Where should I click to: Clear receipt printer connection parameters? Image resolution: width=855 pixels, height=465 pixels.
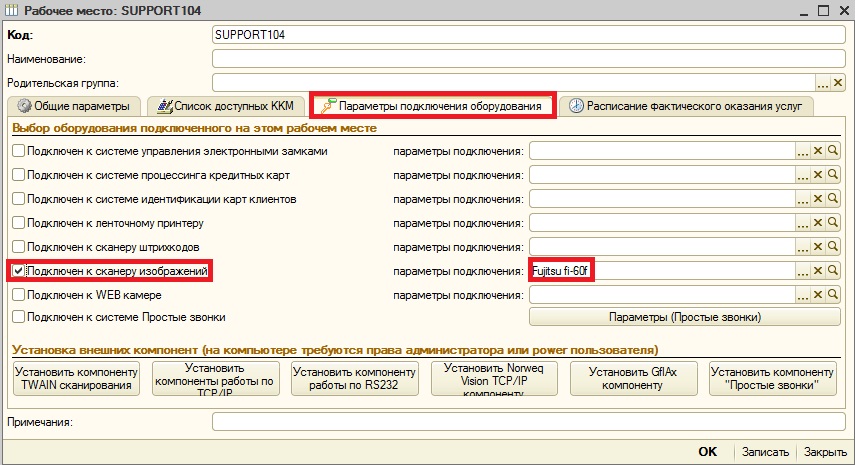(x=818, y=223)
